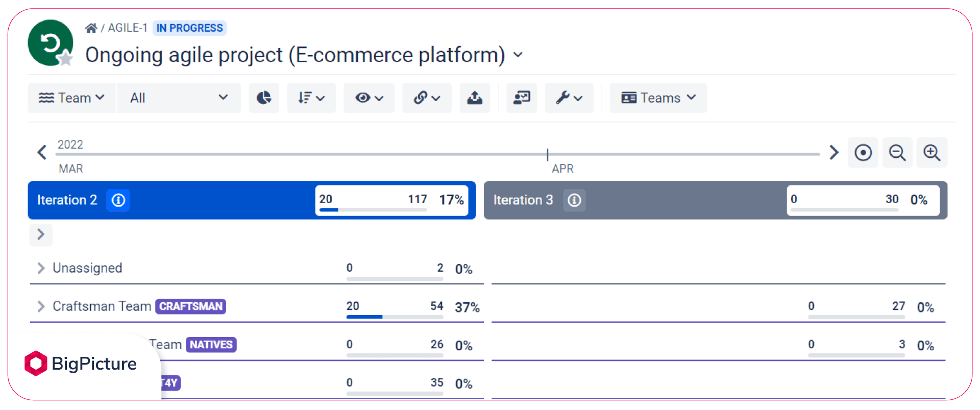Image resolution: width=980 pixels, height=410 pixels.
Task: Open the wrench tools dropdown
Action: coord(569,98)
